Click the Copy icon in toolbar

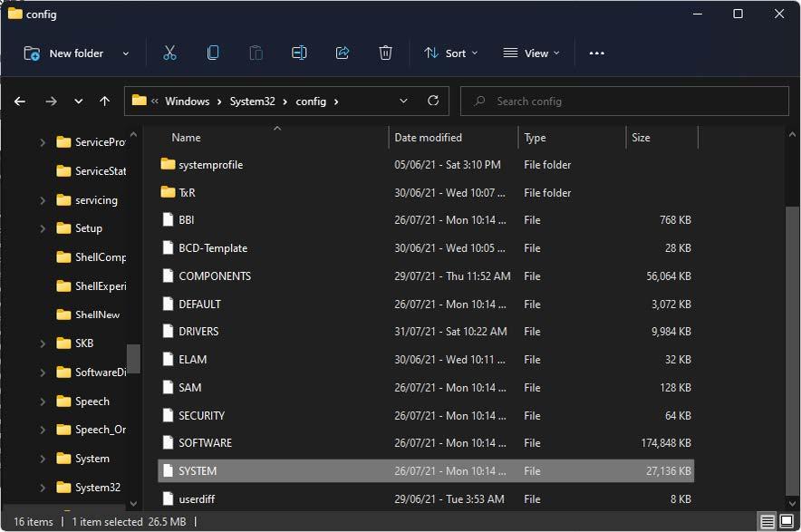point(213,53)
